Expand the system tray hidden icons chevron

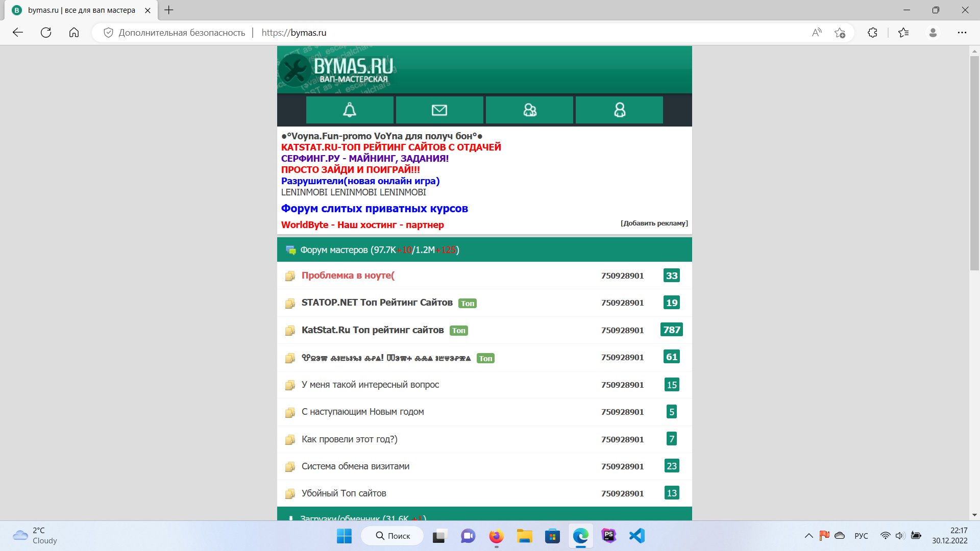808,536
